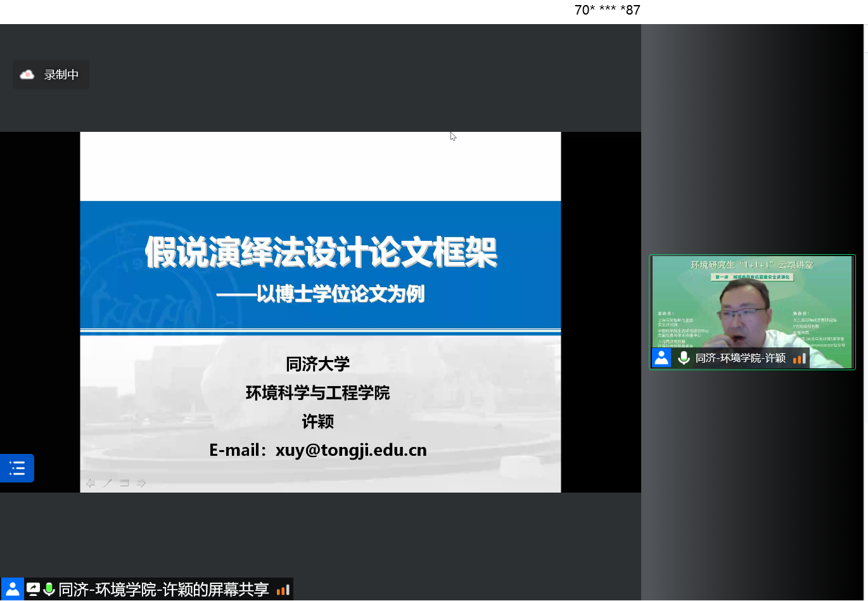This screenshot has width=868, height=601.
Task: Select the pen tool on slide
Action: [x=108, y=483]
